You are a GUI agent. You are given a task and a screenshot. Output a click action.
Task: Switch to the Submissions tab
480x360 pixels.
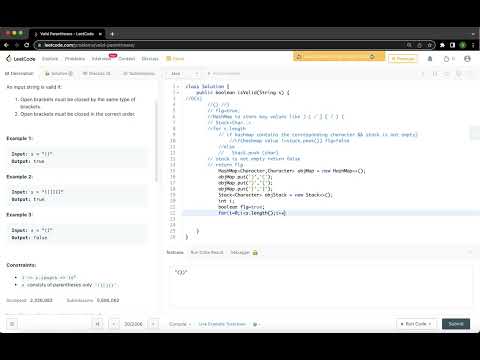139,73
